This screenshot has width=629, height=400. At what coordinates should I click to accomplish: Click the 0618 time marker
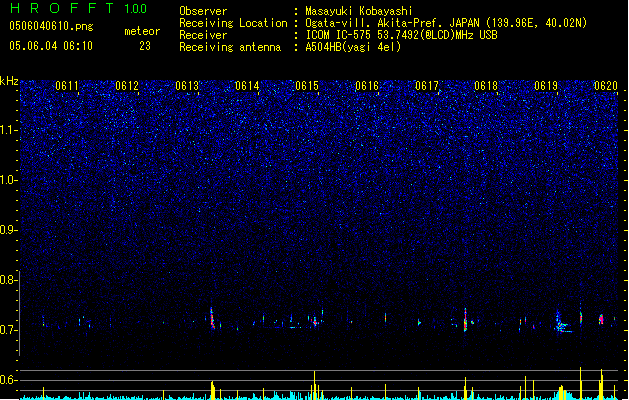coord(486,86)
